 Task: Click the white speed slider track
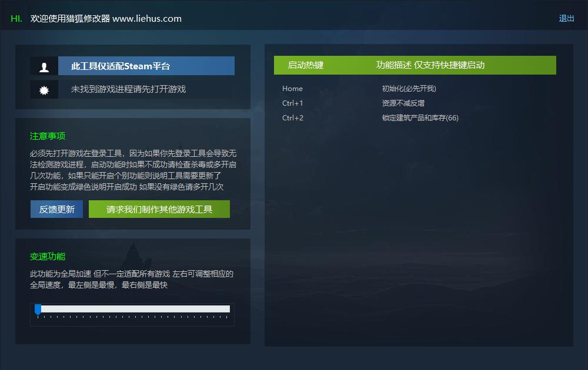[x=135, y=309]
